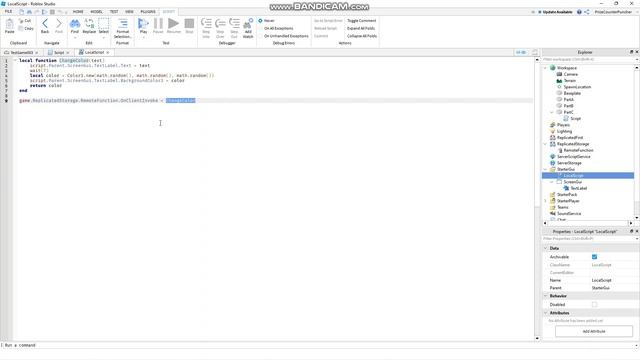Click the Name property value LocalScript

click(x=602, y=280)
